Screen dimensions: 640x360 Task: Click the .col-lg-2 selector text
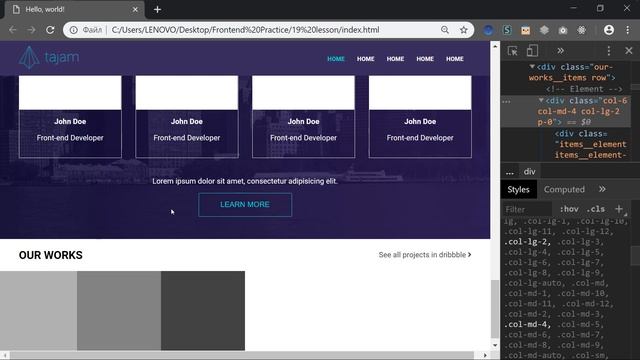[526, 242]
